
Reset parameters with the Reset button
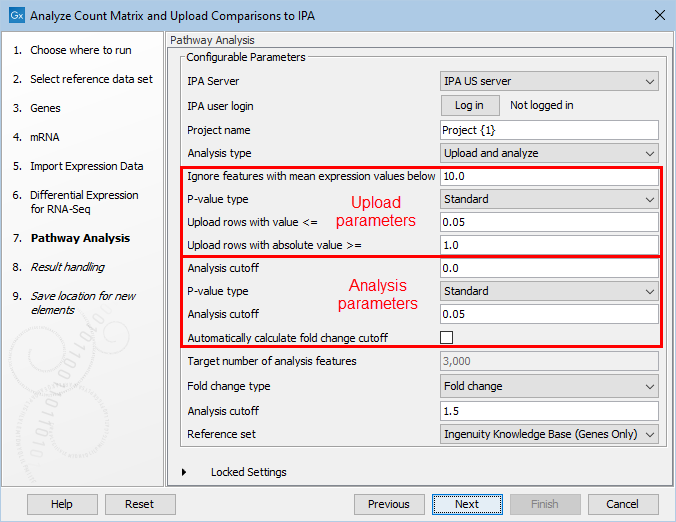tap(140, 504)
